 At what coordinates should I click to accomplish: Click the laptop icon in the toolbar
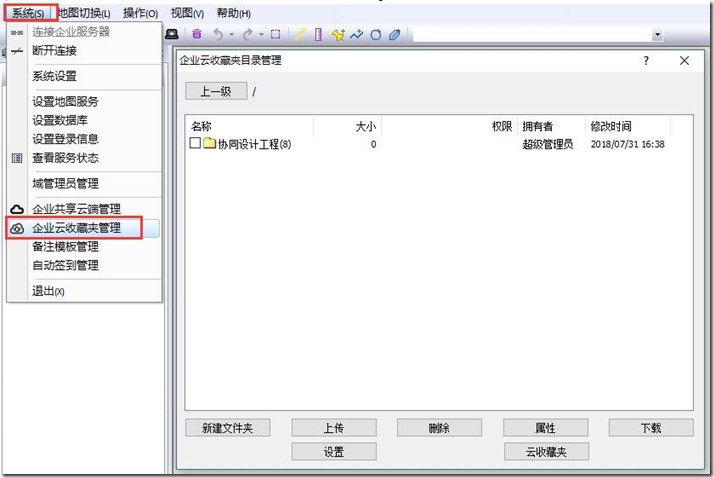pyautogui.click(x=172, y=35)
